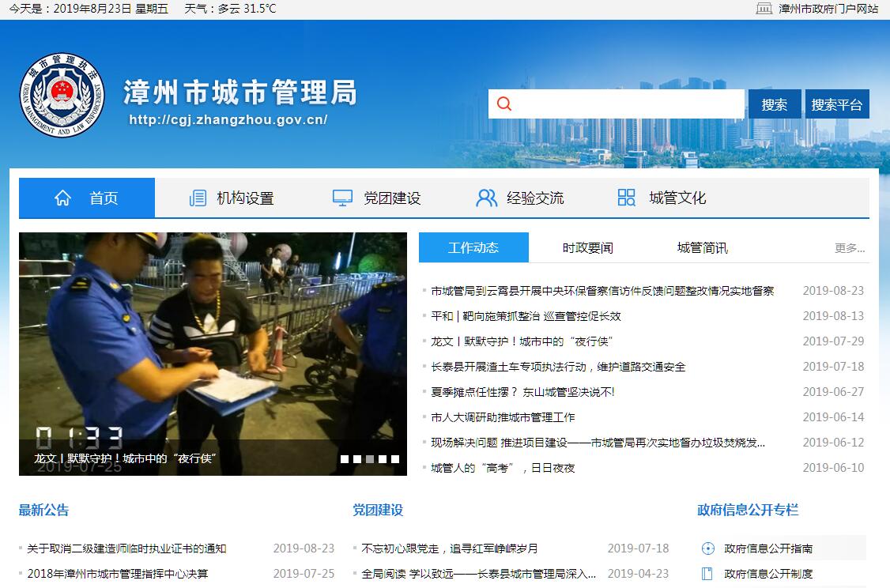Switch to the 城管简讯 tab
Image resolution: width=890 pixels, height=588 pixels.
[x=702, y=248]
